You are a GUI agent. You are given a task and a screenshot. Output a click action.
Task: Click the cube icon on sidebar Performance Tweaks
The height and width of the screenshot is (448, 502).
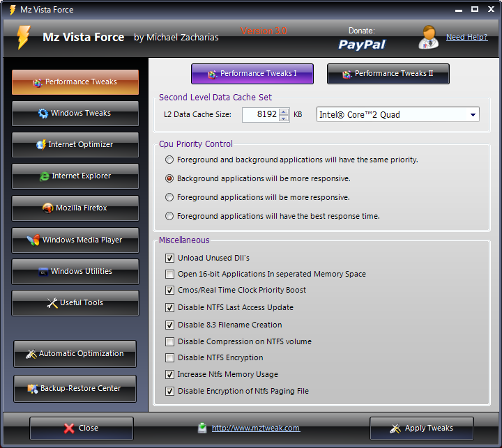click(x=38, y=83)
